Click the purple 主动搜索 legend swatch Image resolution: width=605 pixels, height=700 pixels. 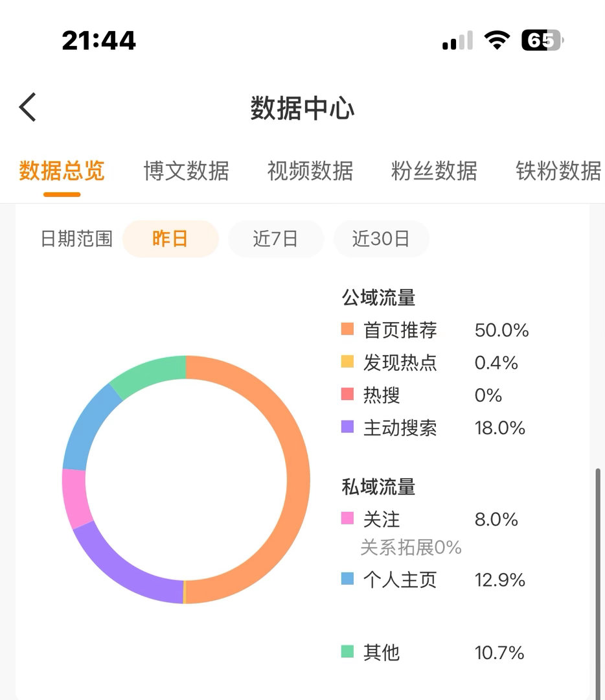(347, 426)
